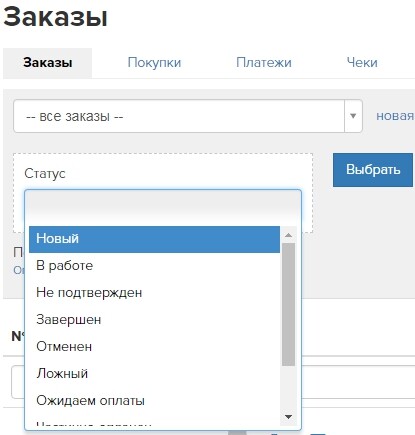The width and height of the screenshot is (415, 435).
Task: Open the Чеки tab
Action: coord(362,63)
